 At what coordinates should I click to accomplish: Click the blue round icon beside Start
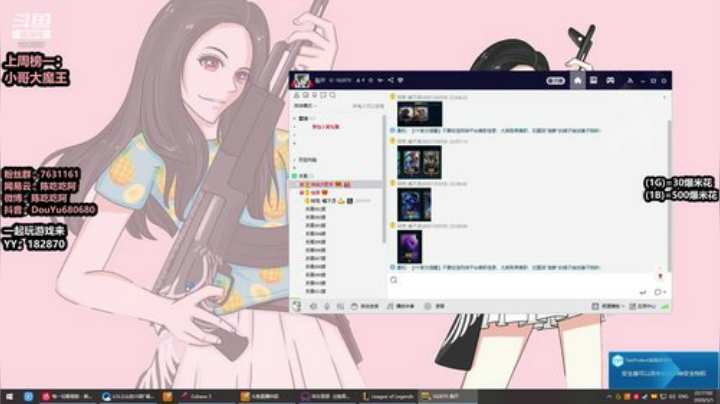pos(28,396)
